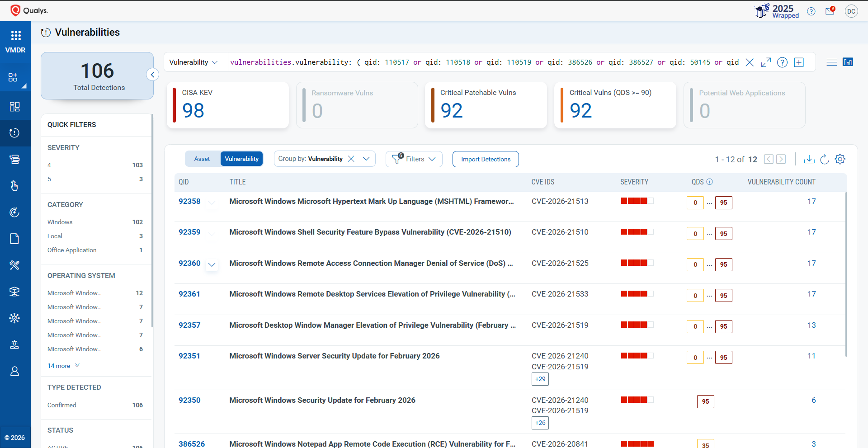The image size is (868, 448).
Task: Switch to dashboard chart view icon
Action: [848, 62]
